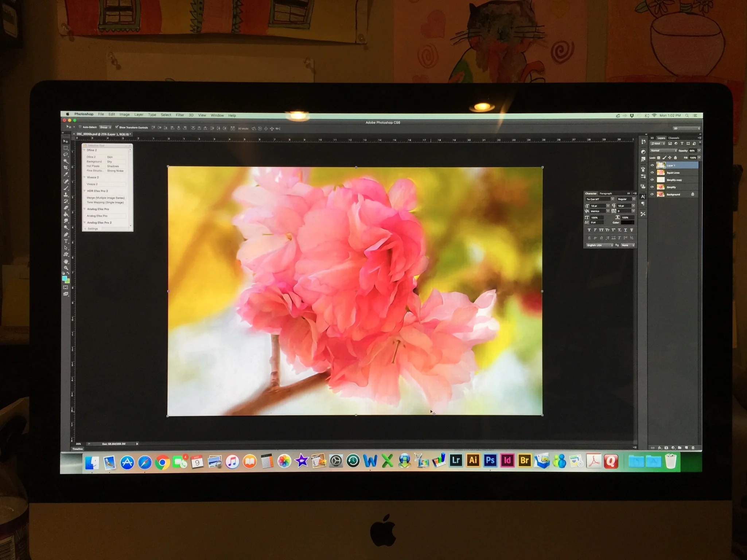
Task: Open Adobe Bridge from the Dock
Action: tap(525, 460)
